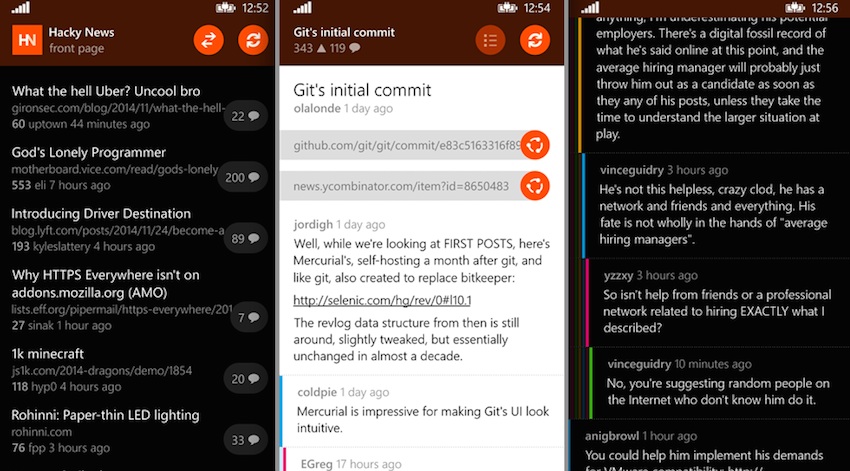
Task: Tap '193 kyleslattery 4 hours ago' meta line
Action: coord(83,247)
